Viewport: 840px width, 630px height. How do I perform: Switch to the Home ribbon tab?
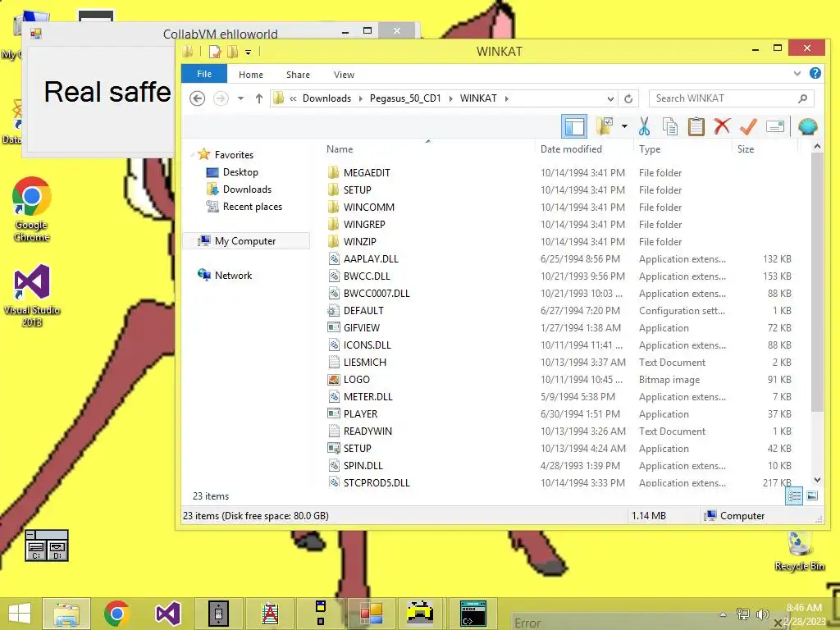(x=251, y=75)
